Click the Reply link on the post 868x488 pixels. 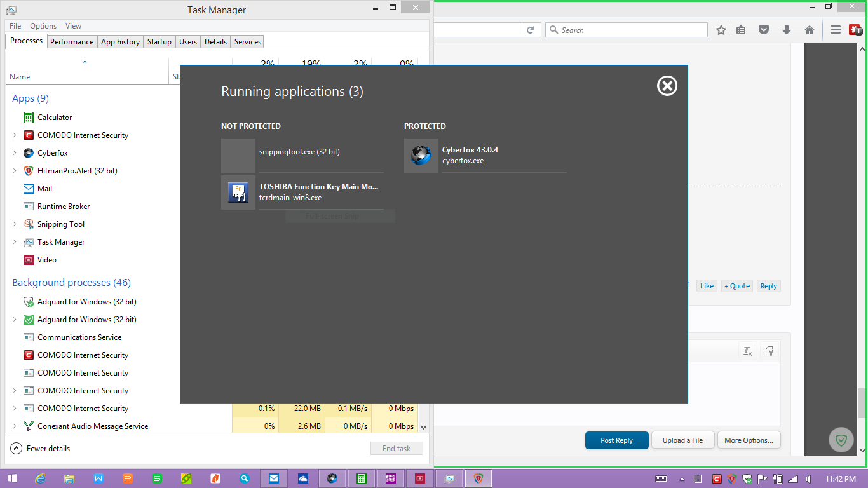[769, 286]
